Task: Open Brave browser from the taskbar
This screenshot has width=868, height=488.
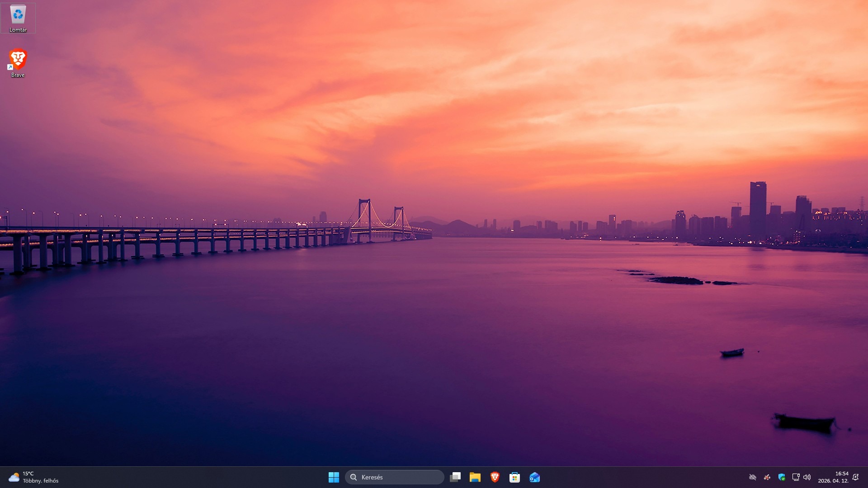Action: 495,477
